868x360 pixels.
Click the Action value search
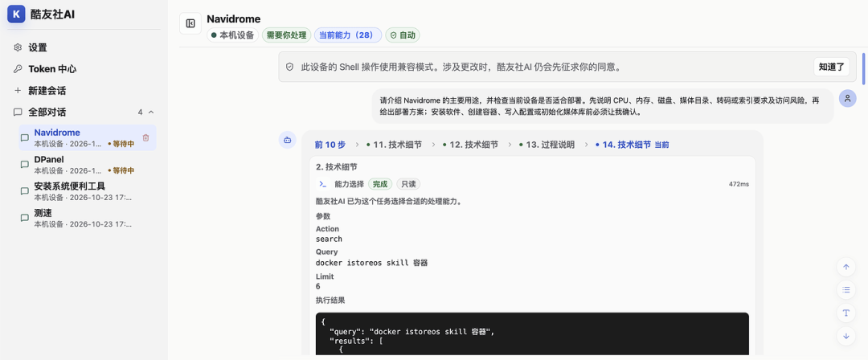click(x=329, y=239)
